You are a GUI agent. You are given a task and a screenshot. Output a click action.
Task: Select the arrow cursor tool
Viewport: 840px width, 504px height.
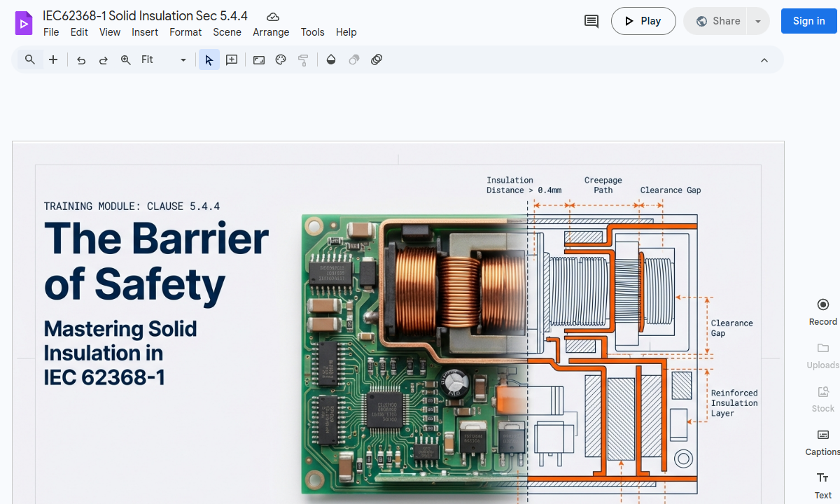click(x=209, y=60)
